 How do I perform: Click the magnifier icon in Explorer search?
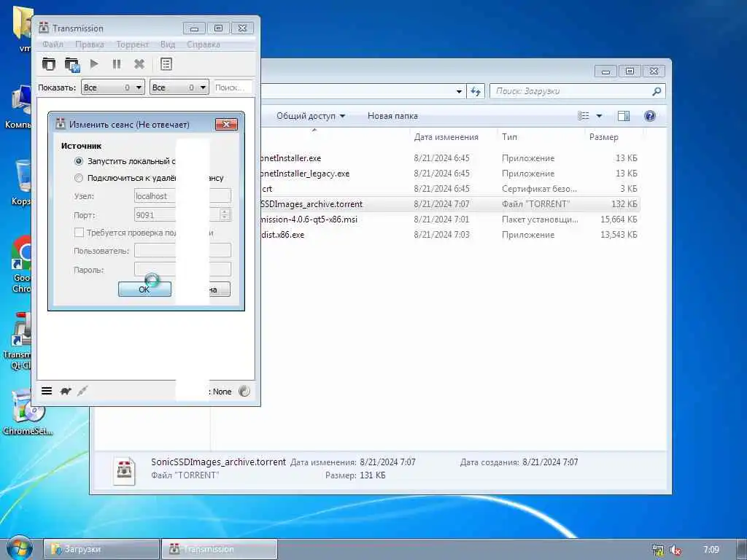[x=657, y=91]
